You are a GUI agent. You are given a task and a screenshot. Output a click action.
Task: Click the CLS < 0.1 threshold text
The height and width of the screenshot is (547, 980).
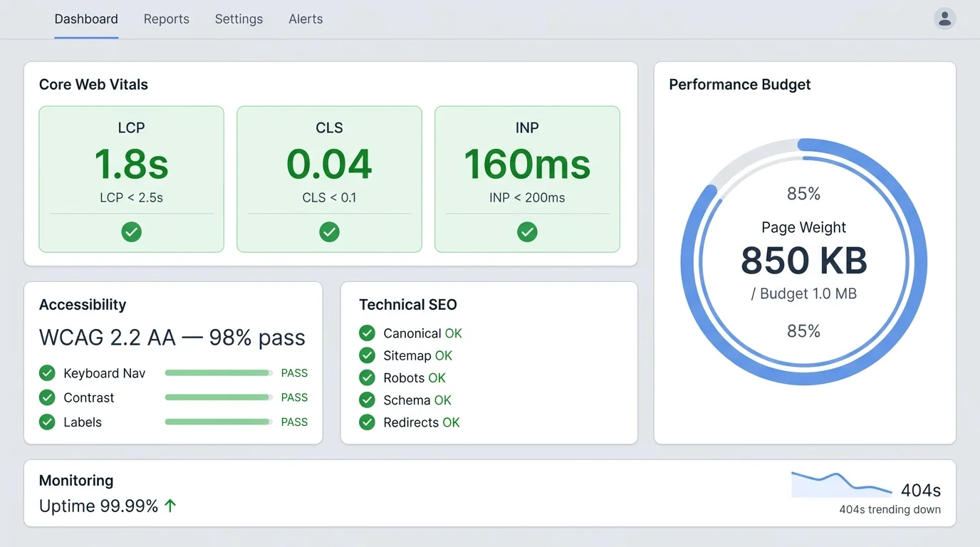[x=329, y=197]
